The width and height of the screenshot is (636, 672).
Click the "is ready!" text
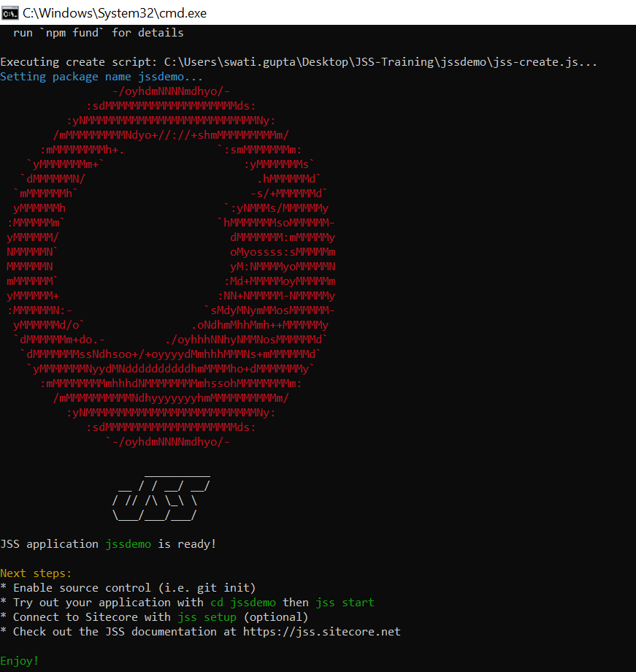(x=187, y=544)
